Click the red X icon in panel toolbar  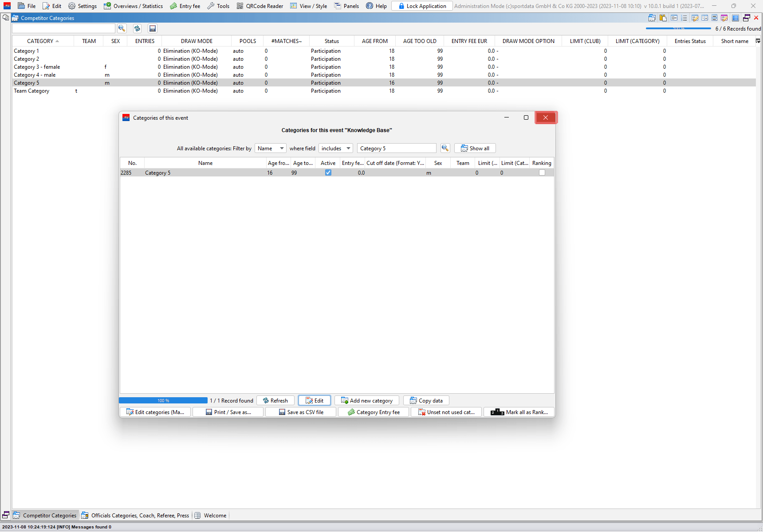(x=756, y=18)
